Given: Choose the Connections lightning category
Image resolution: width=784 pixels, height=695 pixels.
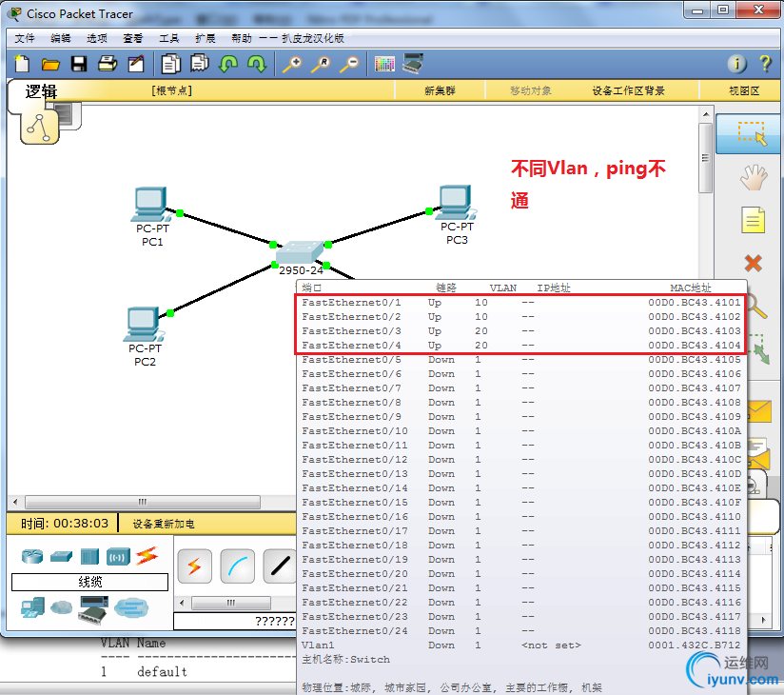Looking at the screenshot, I should click(147, 555).
